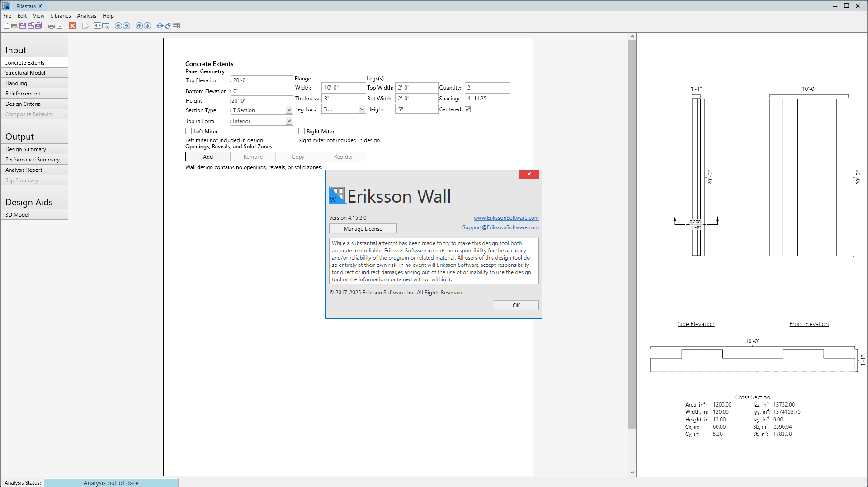Click the first refresh analysis icon
868x487 pixels.
(x=160, y=26)
